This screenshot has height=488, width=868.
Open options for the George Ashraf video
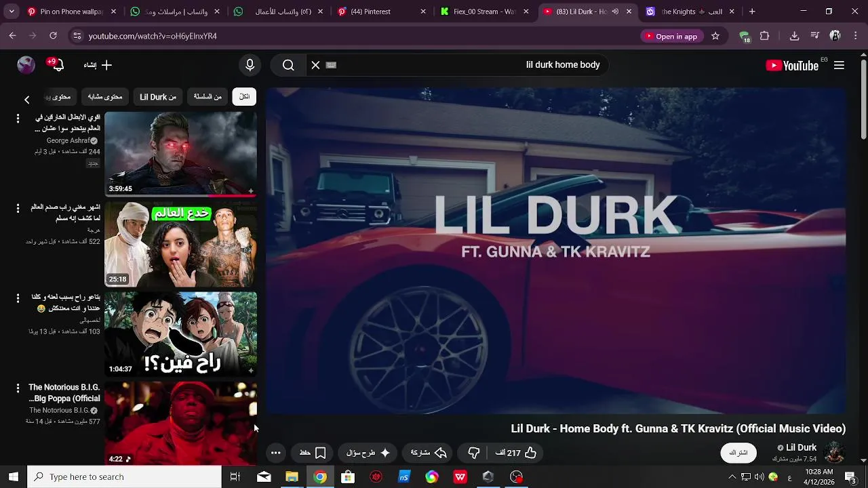[18, 119]
